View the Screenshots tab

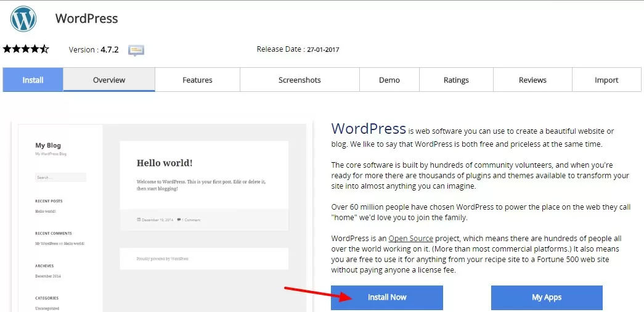point(300,80)
